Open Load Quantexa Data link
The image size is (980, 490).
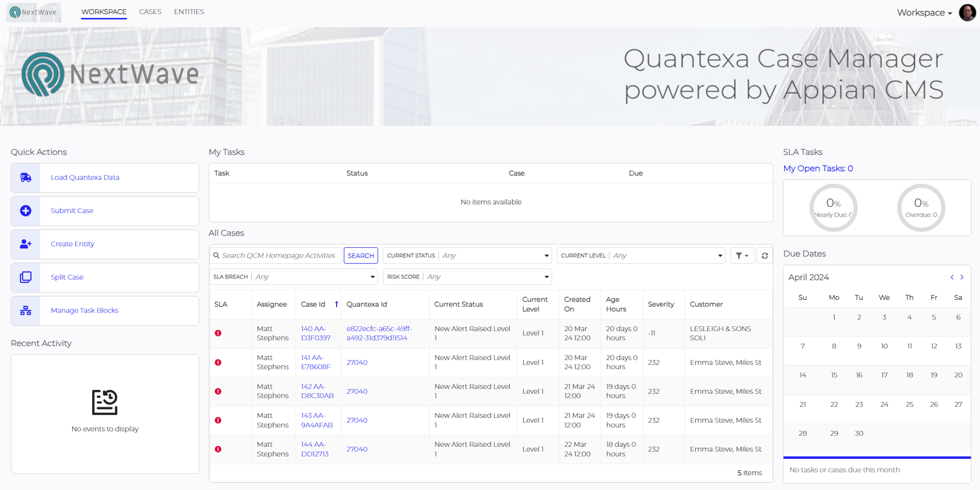tap(85, 178)
